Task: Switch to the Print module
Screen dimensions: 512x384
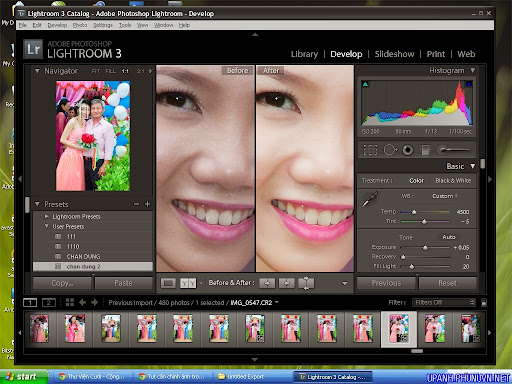Action: 436,54
